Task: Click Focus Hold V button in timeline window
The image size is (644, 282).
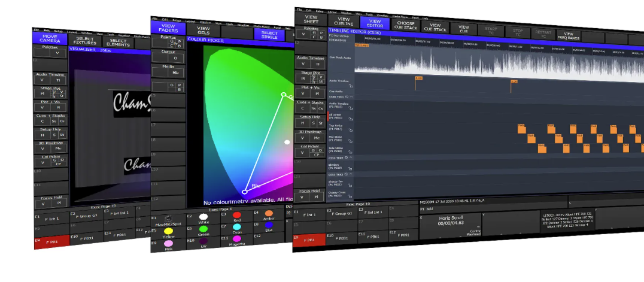Action: coord(303,198)
